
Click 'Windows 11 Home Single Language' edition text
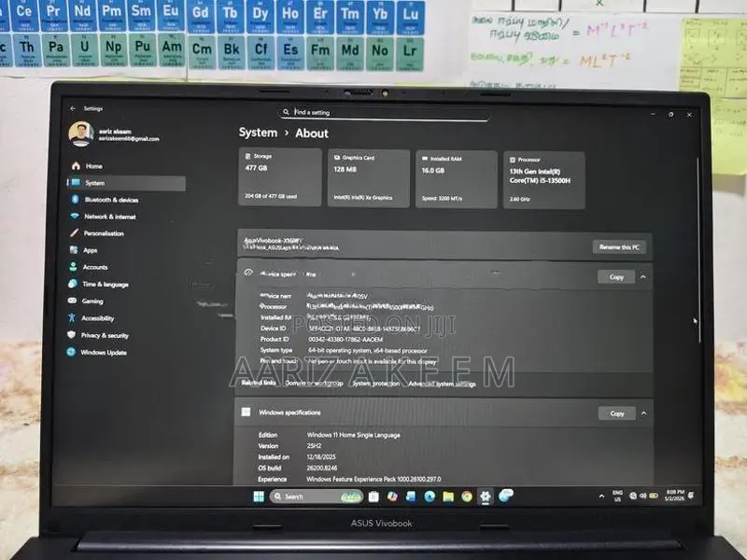click(x=354, y=435)
